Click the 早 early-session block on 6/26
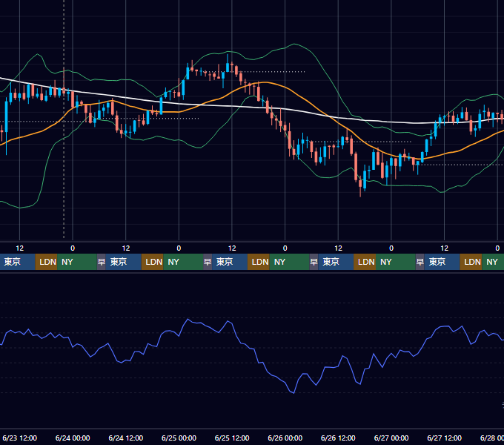The height and width of the screenshot is (445, 504). pyautogui.click(x=314, y=262)
